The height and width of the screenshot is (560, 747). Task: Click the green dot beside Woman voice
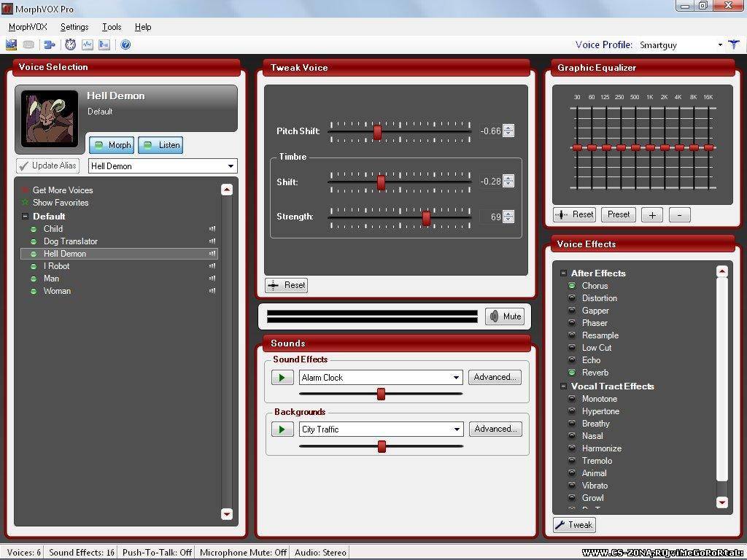coord(34,291)
